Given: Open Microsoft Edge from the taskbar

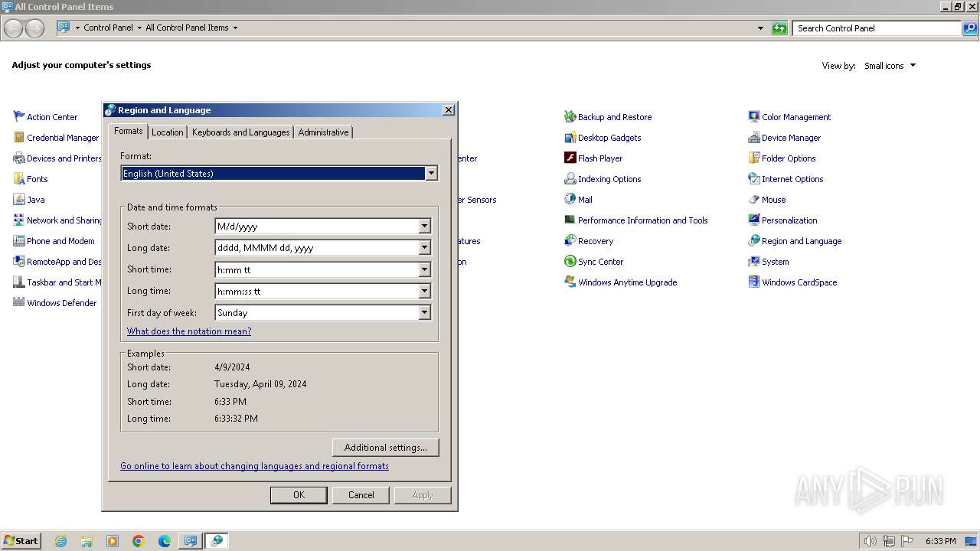Looking at the screenshot, I should tap(165, 541).
